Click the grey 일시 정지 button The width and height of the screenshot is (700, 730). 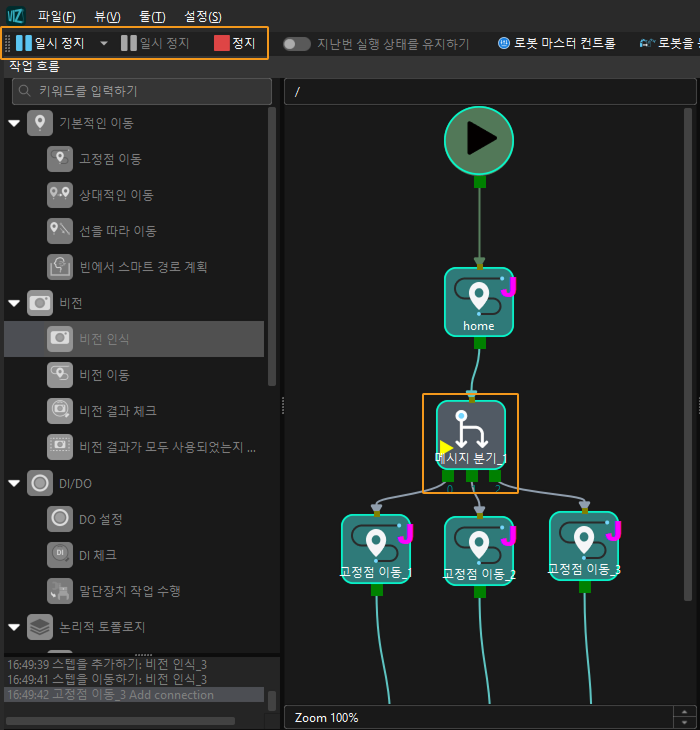155,43
